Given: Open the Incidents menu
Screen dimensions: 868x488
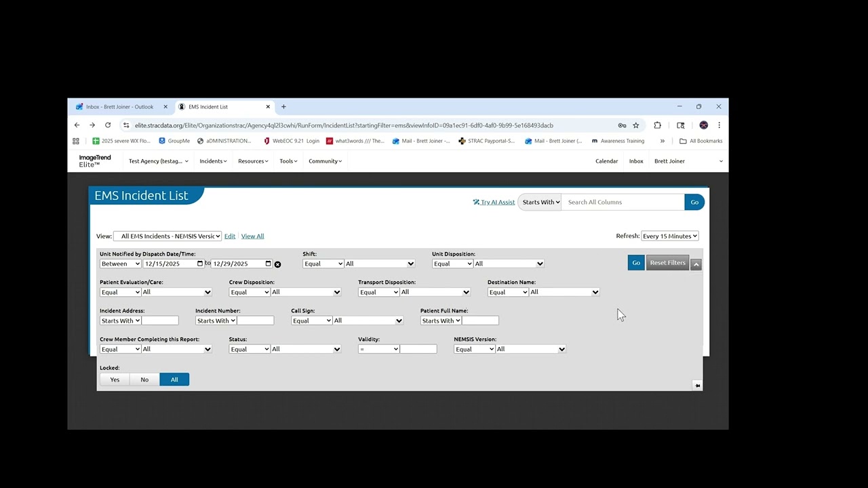Looking at the screenshot, I should pyautogui.click(x=213, y=161).
